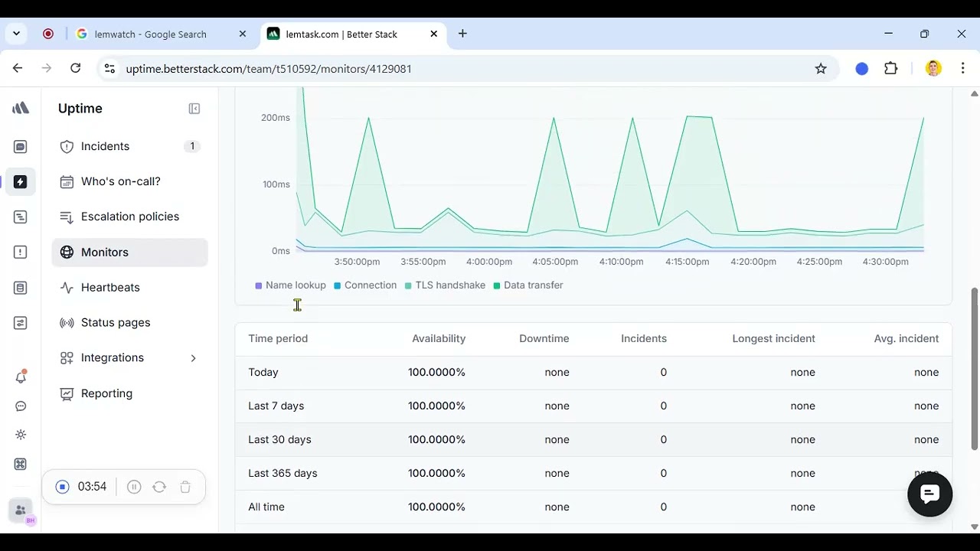The image size is (980, 551).
Task: Stop the screen recording
Action: coord(63,487)
